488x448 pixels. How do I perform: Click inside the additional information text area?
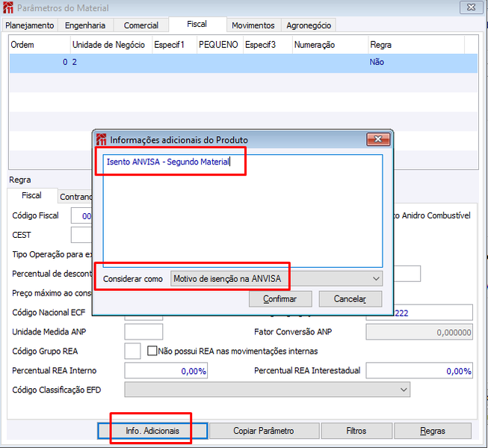[x=243, y=211]
